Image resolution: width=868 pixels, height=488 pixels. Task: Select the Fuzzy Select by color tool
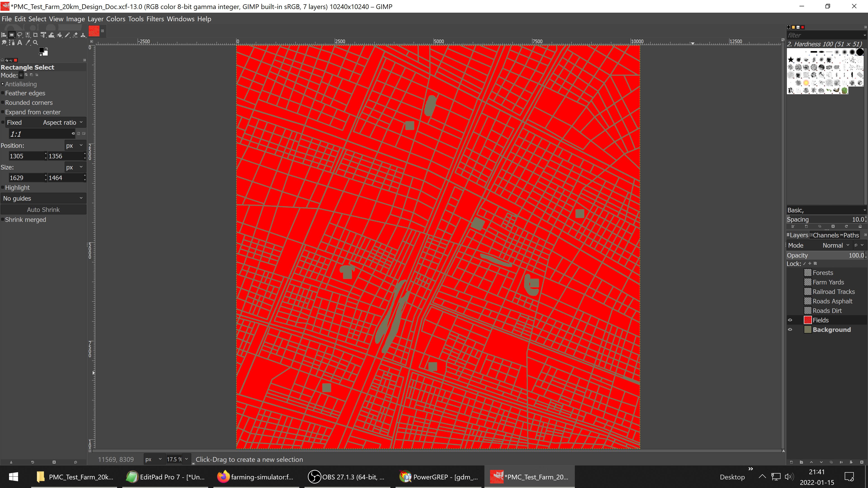(x=28, y=35)
